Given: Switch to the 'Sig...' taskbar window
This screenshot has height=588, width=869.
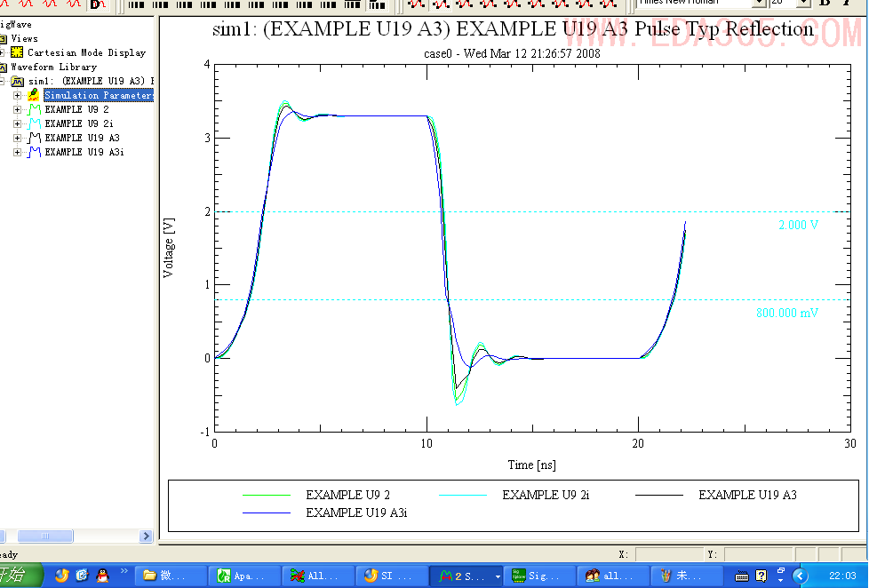Looking at the screenshot, I should point(538,576).
